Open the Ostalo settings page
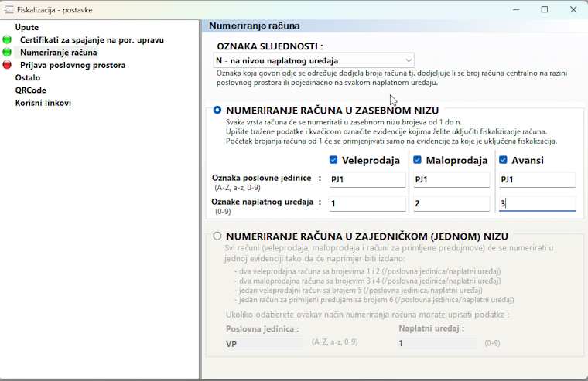The height and width of the screenshot is (381, 588). [x=28, y=77]
